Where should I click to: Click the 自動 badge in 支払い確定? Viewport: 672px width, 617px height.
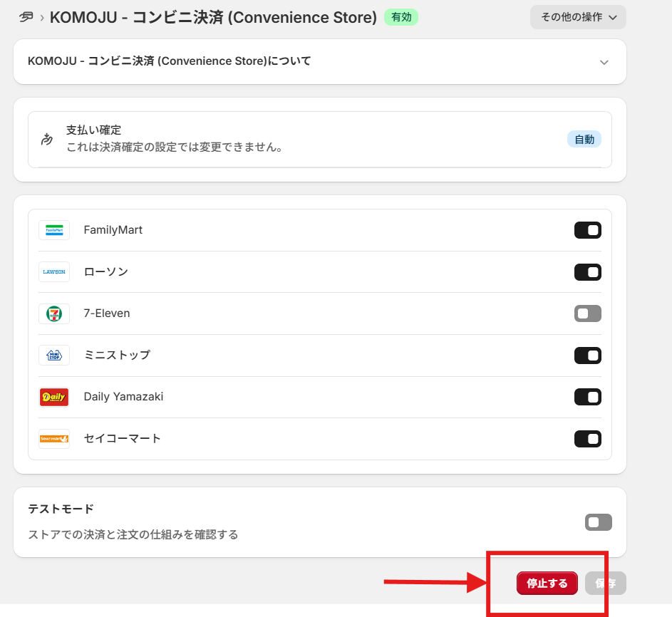[584, 140]
